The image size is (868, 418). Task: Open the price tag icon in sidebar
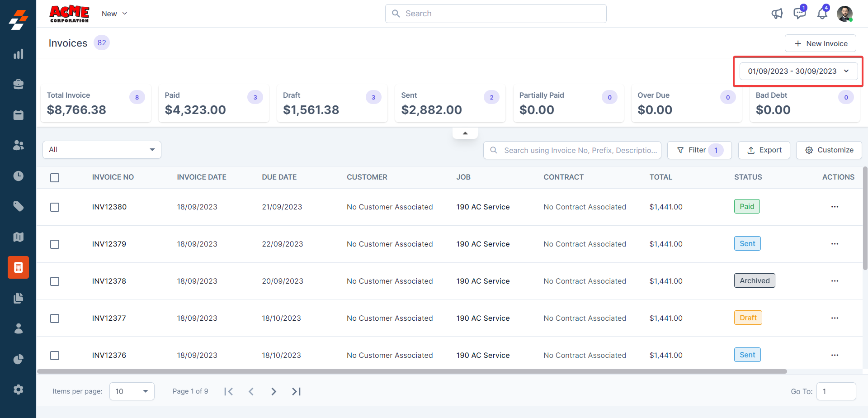pyautogui.click(x=18, y=207)
